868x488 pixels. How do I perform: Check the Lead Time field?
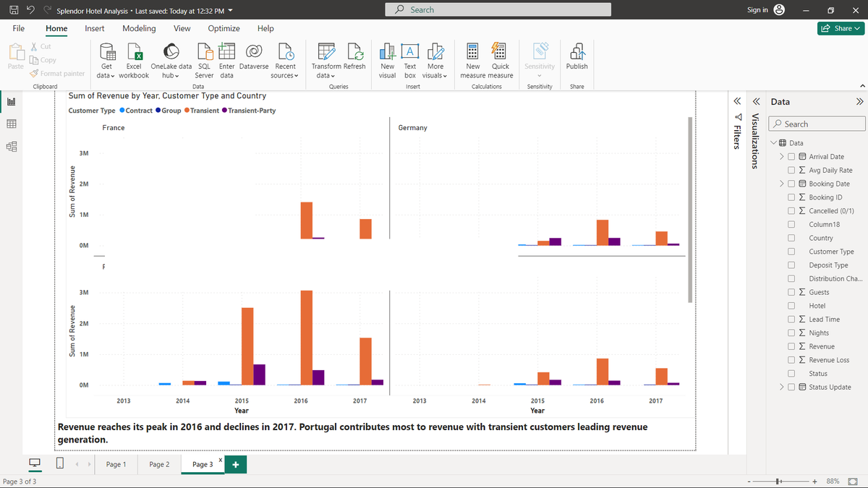pyautogui.click(x=792, y=320)
